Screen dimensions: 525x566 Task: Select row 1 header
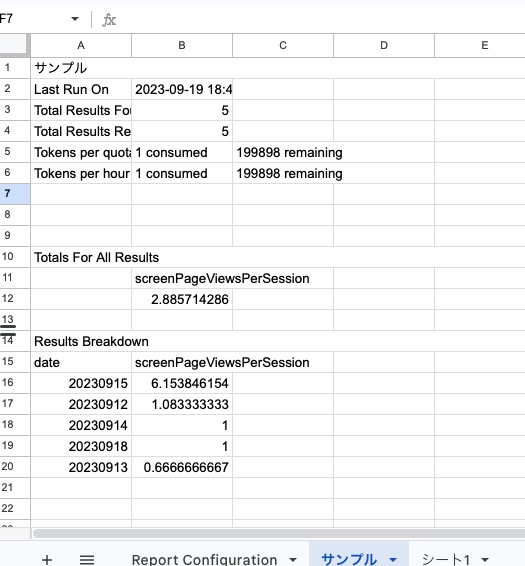15,68
